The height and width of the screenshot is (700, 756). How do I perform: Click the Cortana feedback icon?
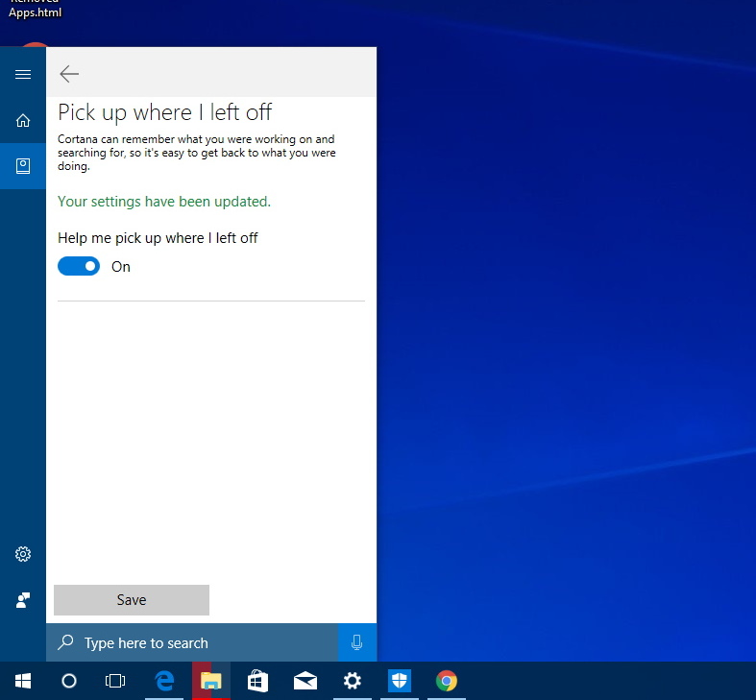coord(23,600)
